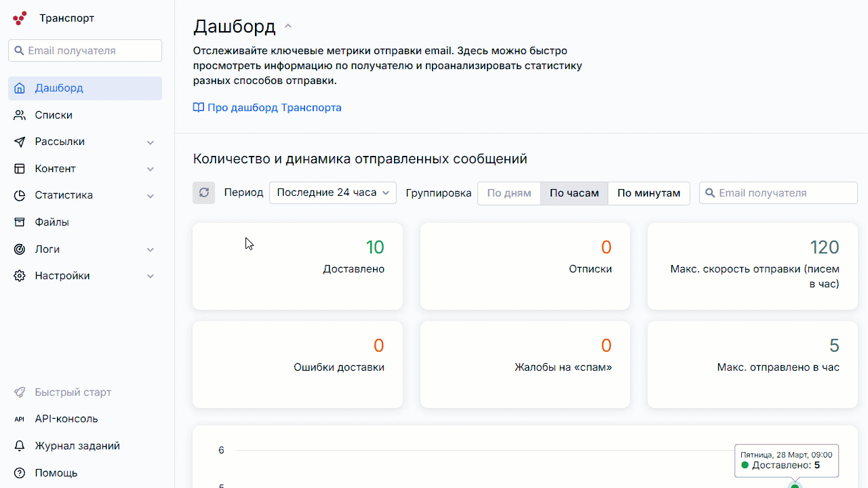
Task: Click the API icon beside API-консоль
Action: [20, 419]
